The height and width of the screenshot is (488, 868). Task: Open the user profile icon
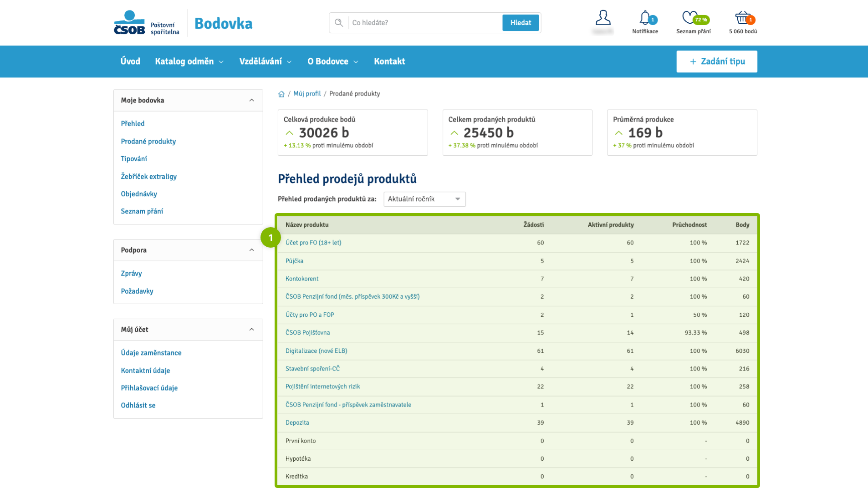click(x=603, y=18)
